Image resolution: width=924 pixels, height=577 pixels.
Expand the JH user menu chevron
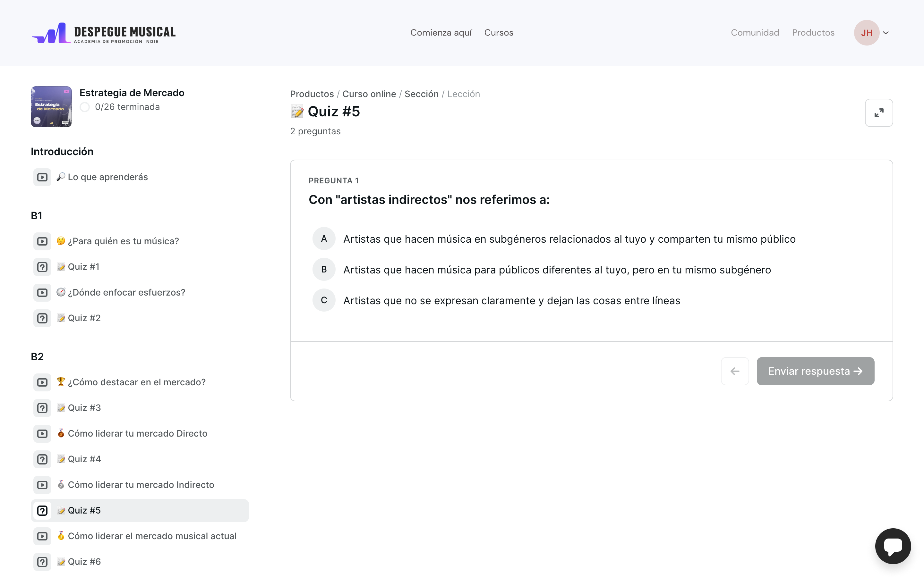886,33
